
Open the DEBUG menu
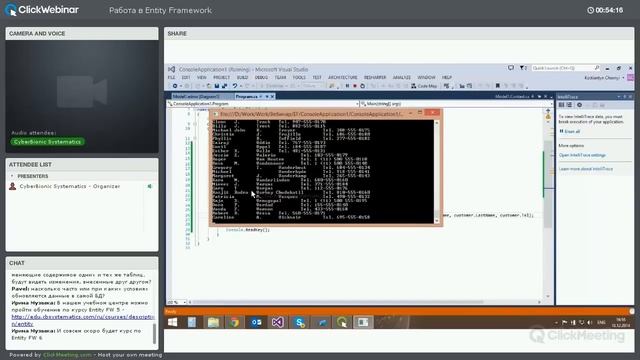(x=261, y=78)
